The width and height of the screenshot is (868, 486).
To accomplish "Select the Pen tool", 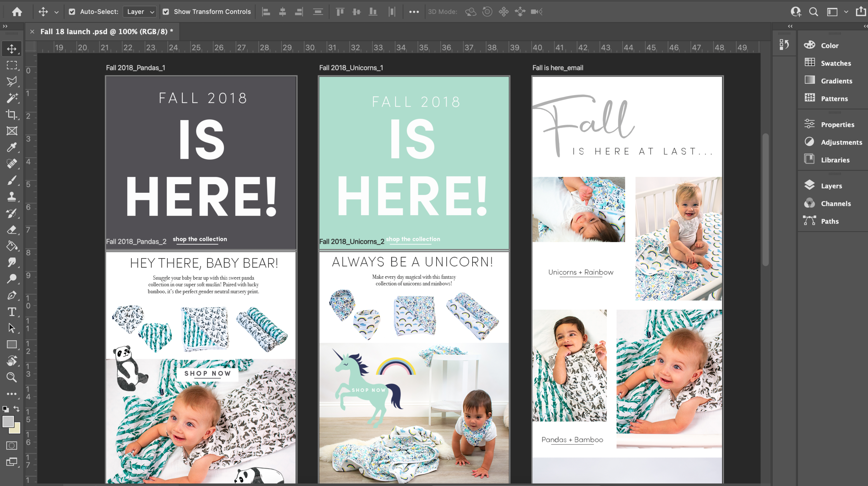I will [x=11, y=295].
